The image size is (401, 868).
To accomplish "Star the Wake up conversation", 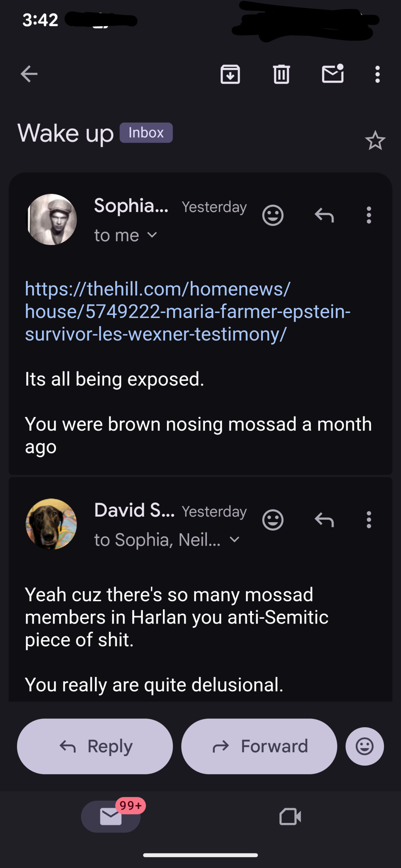I will pos(375,140).
